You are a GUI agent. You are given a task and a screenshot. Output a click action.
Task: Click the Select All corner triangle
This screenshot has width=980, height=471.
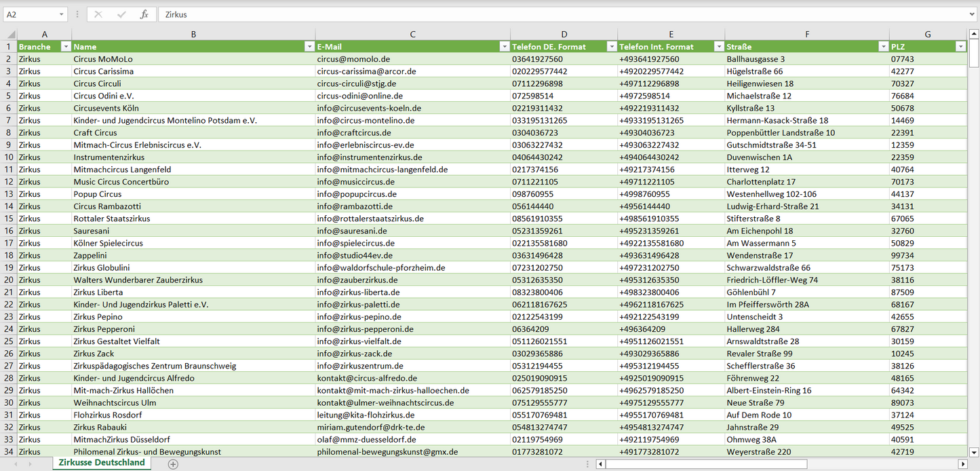[9, 35]
